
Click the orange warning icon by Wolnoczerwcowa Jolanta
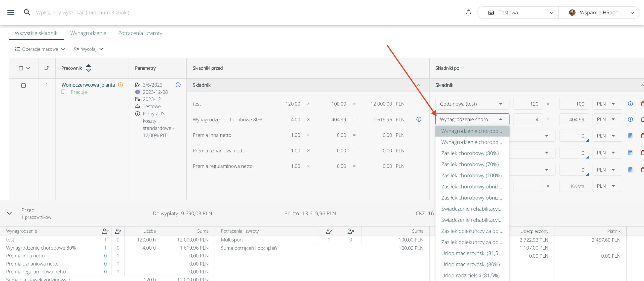tap(120, 85)
